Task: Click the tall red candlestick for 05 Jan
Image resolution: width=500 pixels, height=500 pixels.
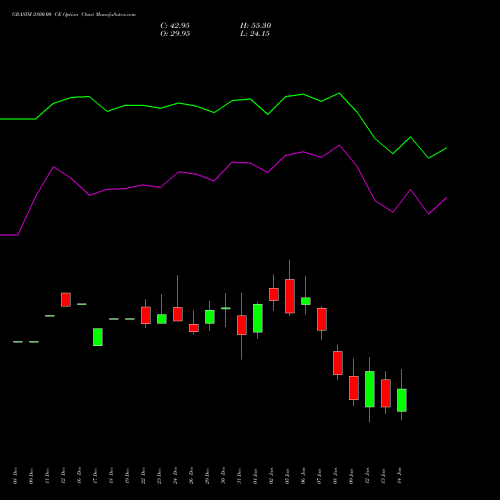Action: (290, 296)
